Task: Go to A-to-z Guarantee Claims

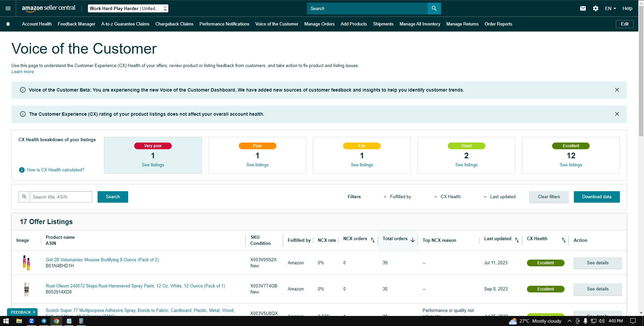Action: pyautogui.click(x=125, y=24)
